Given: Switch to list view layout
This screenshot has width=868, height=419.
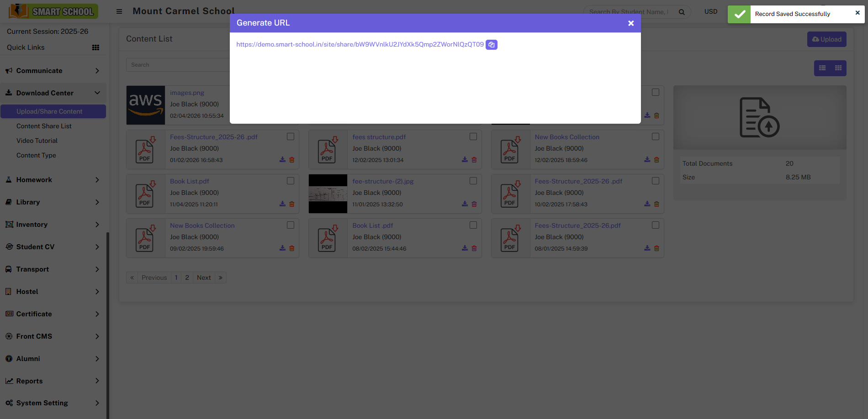Looking at the screenshot, I should [x=822, y=68].
